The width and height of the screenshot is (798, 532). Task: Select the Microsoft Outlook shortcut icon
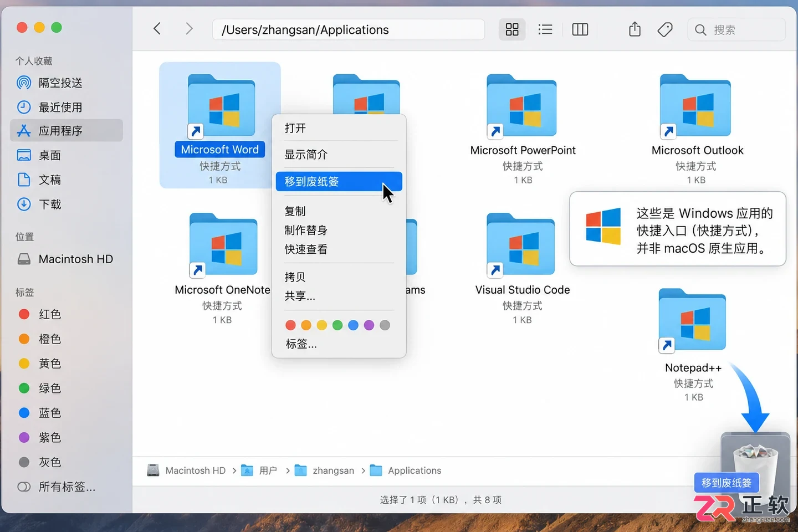tap(695, 106)
